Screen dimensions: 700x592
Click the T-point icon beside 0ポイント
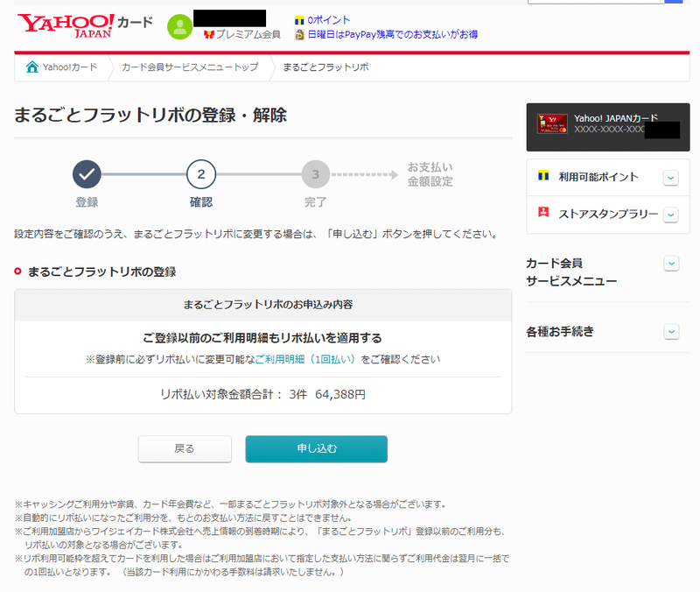click(299, 20)
